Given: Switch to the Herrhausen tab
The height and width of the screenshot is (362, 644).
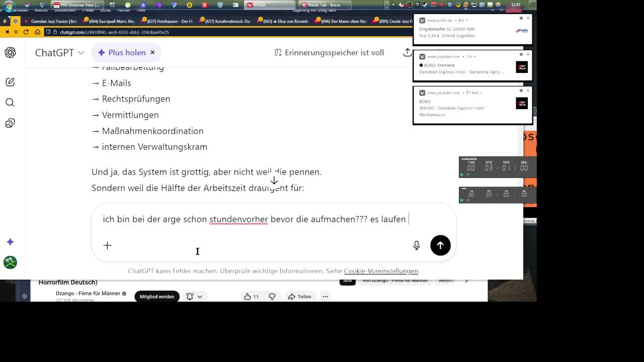Looking at the screenshot, I should (x=167, y=21).
